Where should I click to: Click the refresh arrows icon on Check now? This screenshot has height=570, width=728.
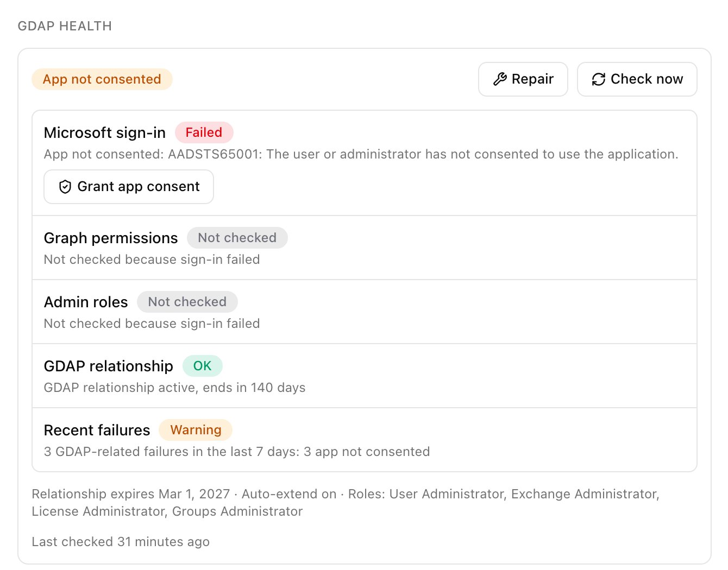point(599,79)
